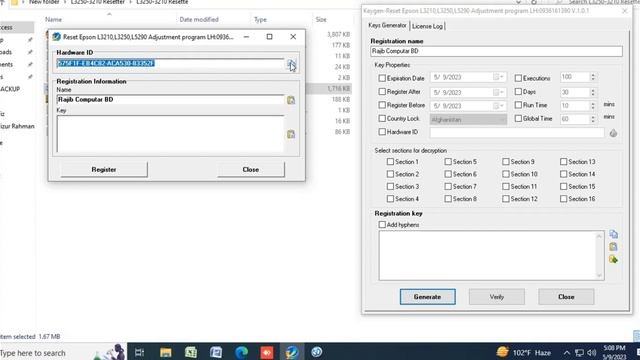
Task: Open Register Before date dropdown
Action: [499, 106]
